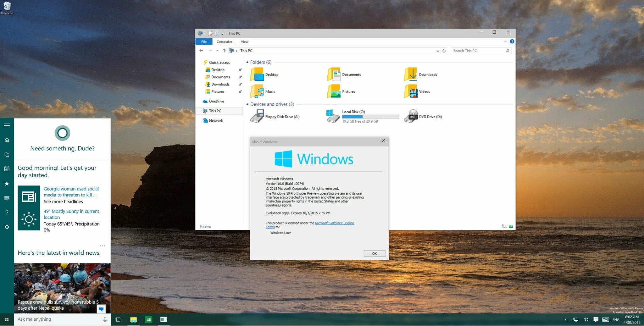Close the About Windows dialog
The height and width of the screenshot is (326, 644).
tap(384, 141)
